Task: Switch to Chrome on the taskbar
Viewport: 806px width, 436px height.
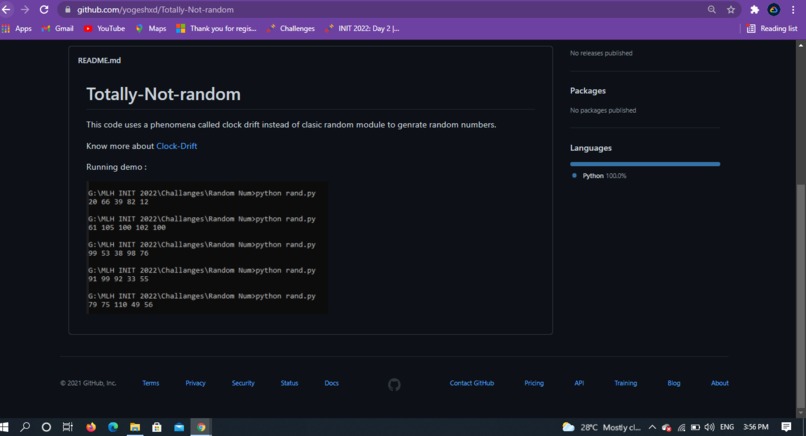Action: click(201, 427)
